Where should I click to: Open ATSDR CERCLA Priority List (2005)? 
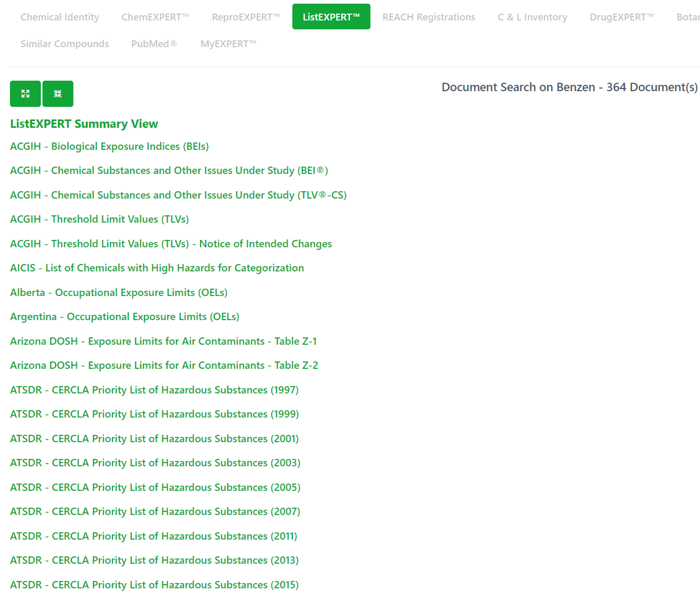point(155,487)
